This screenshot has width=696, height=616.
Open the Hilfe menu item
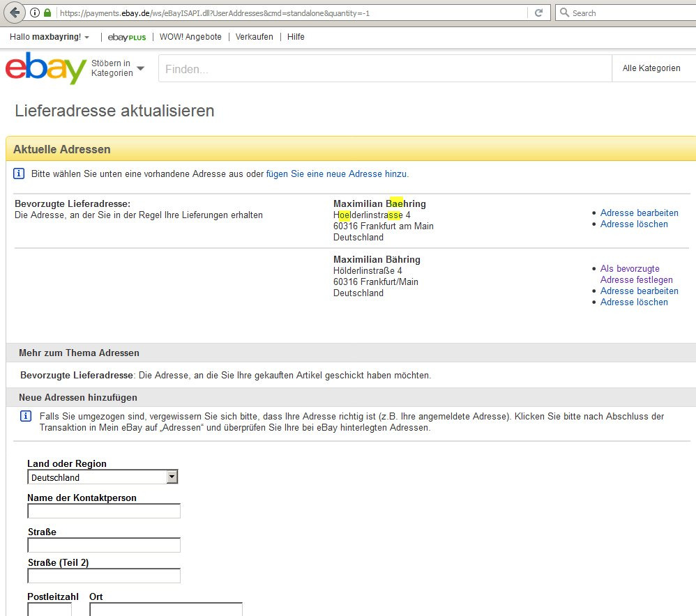pos(296,37)
